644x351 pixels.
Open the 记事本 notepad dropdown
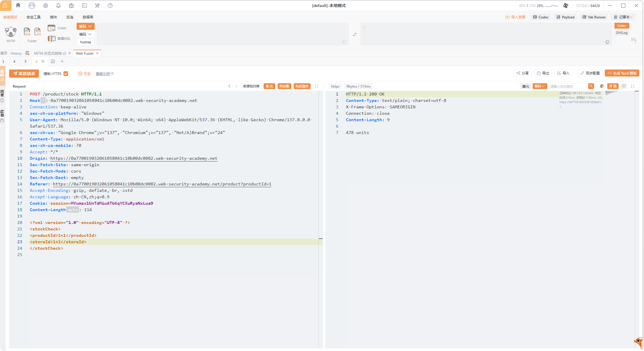[x=623, y=17]
